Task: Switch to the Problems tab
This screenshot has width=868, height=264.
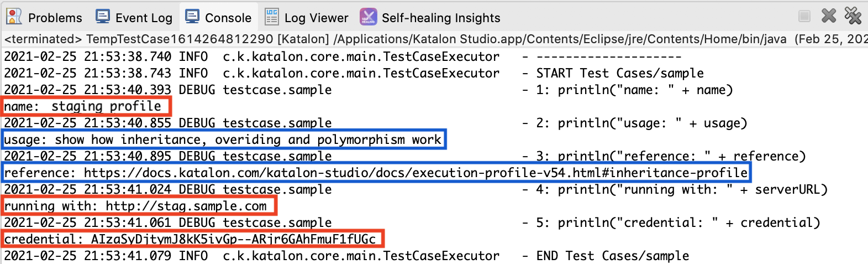Action: point(55,18)
